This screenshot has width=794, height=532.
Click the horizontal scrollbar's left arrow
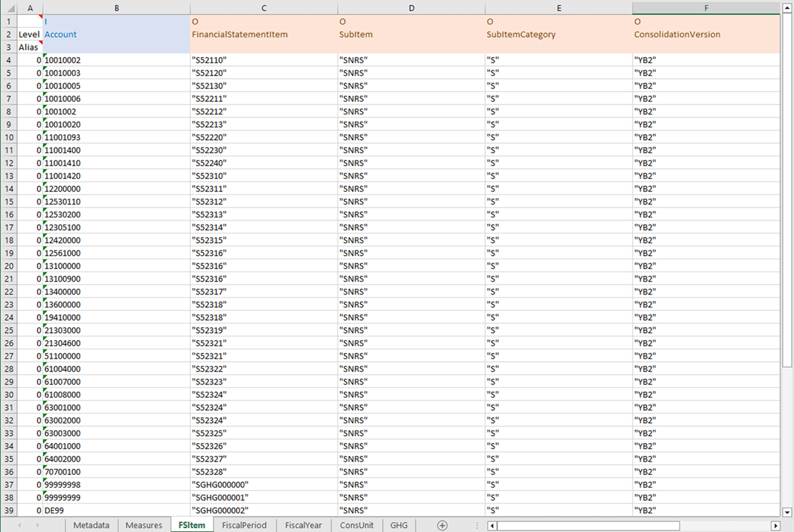[491, 525]
